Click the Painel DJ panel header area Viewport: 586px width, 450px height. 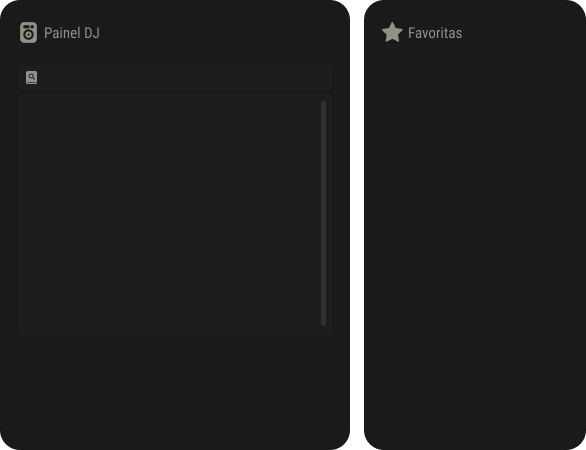175,33
